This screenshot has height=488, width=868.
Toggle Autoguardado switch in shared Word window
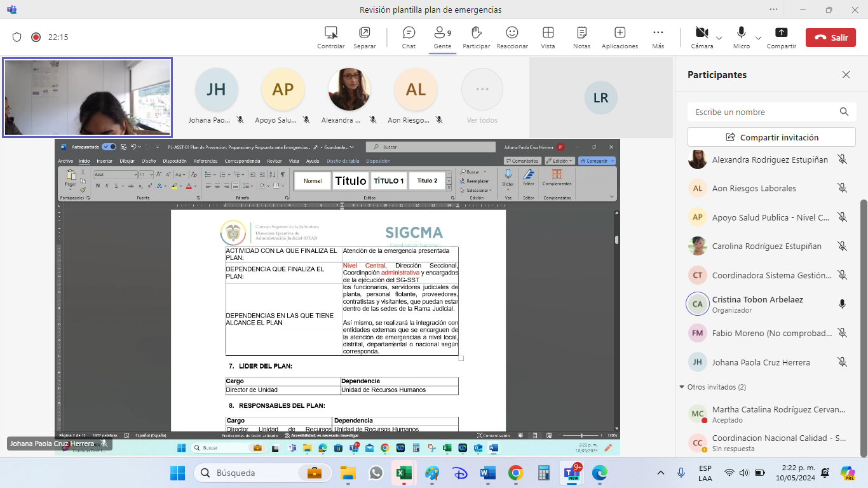tap(109, 147)
